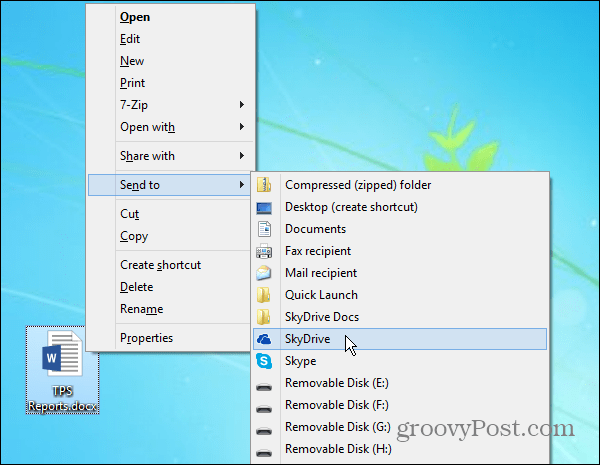Send file to Removable Disk (H:) label
The image size is (600, 465).
(x=338, y=449)
